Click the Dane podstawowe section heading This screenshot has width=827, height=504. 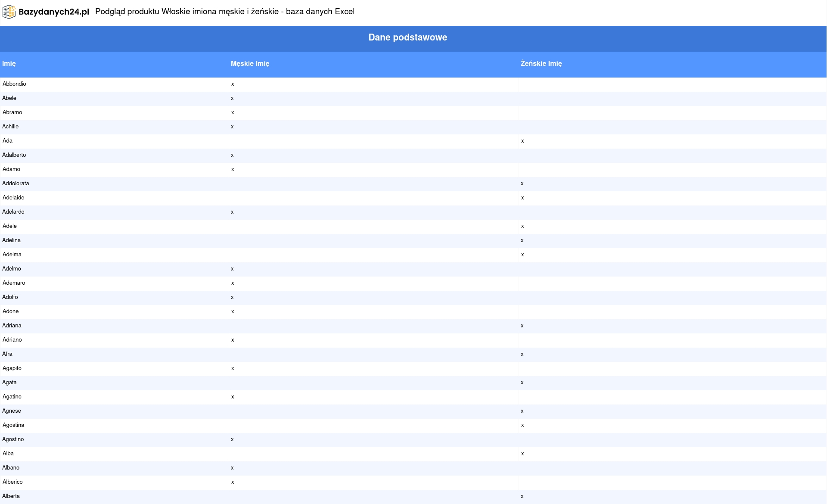(x=407, y=37)
